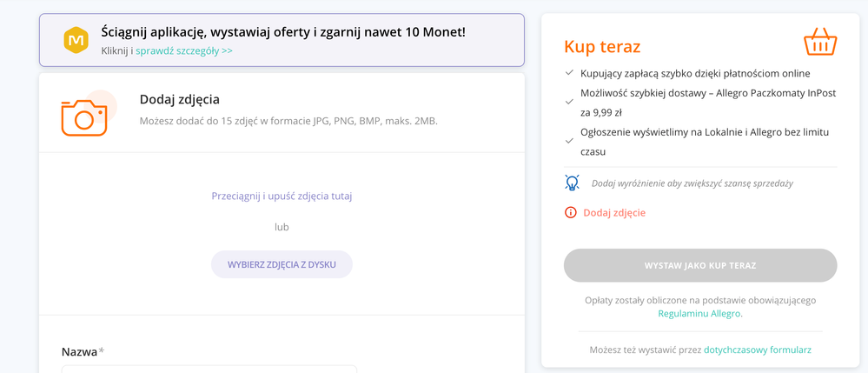Open the Regulaminu Allegro link

coord(700,314)
